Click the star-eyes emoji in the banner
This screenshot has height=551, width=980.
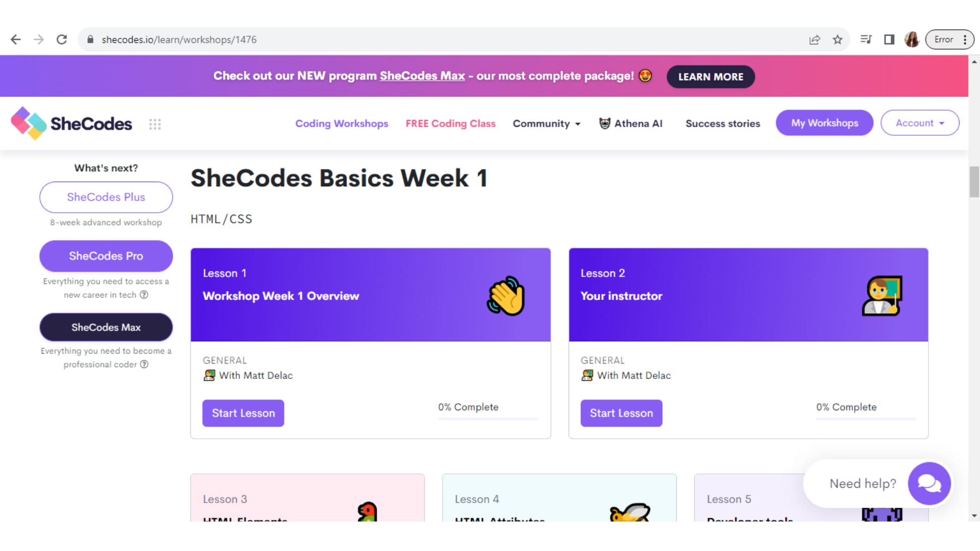pyautogui.click(x=645, y=76)
